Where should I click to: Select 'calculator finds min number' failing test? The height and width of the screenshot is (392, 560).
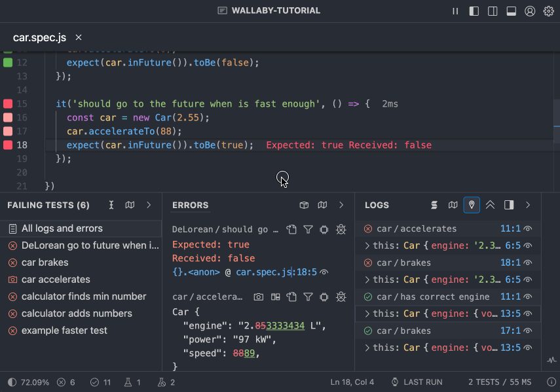(81, 296)
